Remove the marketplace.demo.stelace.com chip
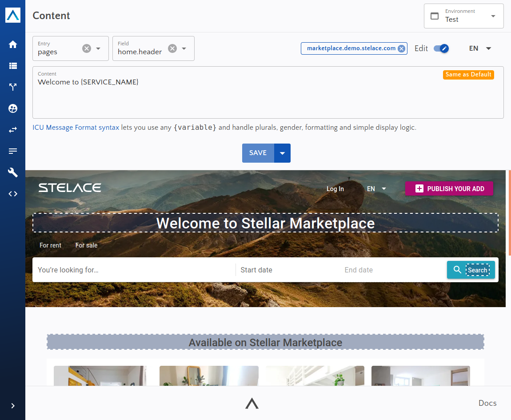This screenshot has height=420, width=511. click(x=402, y=48)
